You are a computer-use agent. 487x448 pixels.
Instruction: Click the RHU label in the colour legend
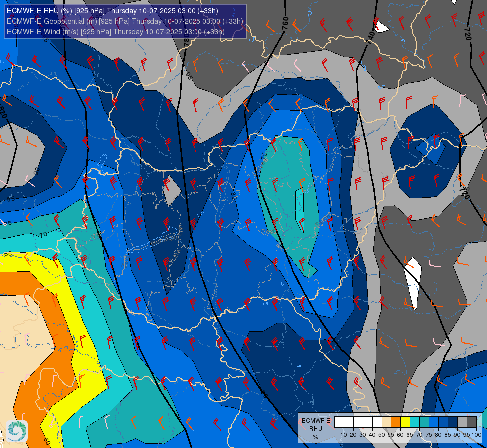pos(316,429)
